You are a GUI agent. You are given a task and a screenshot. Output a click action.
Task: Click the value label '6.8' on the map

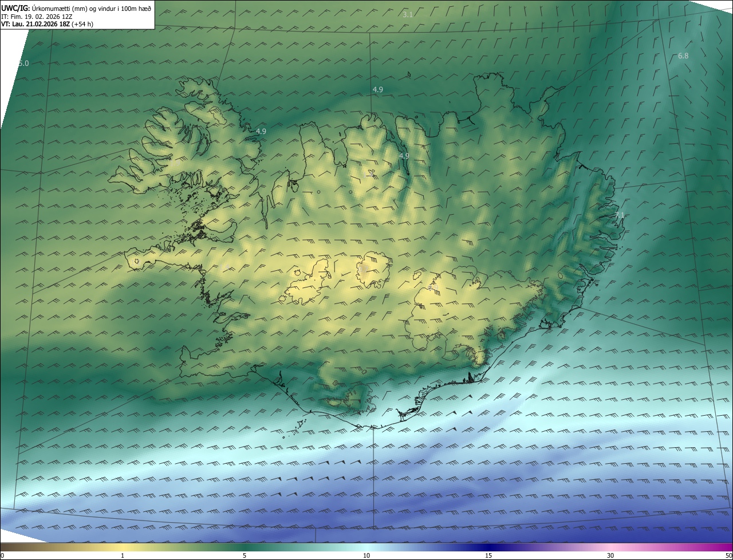(683, 56)
